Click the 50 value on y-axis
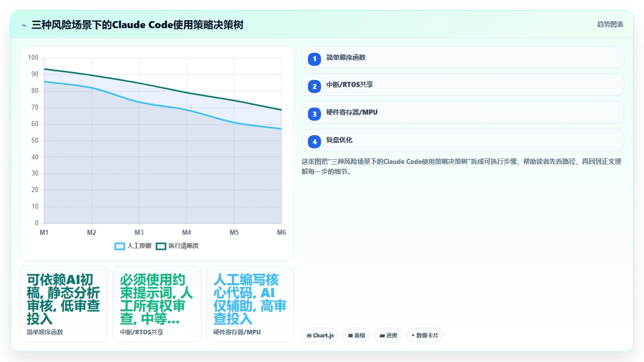644x362 pixels. point(35,141)
